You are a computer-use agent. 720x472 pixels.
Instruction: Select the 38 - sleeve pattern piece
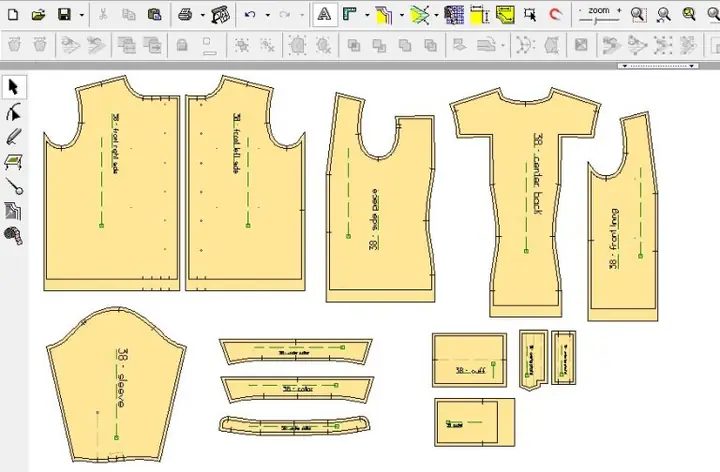pyautogui.click(x=116, y=385)
